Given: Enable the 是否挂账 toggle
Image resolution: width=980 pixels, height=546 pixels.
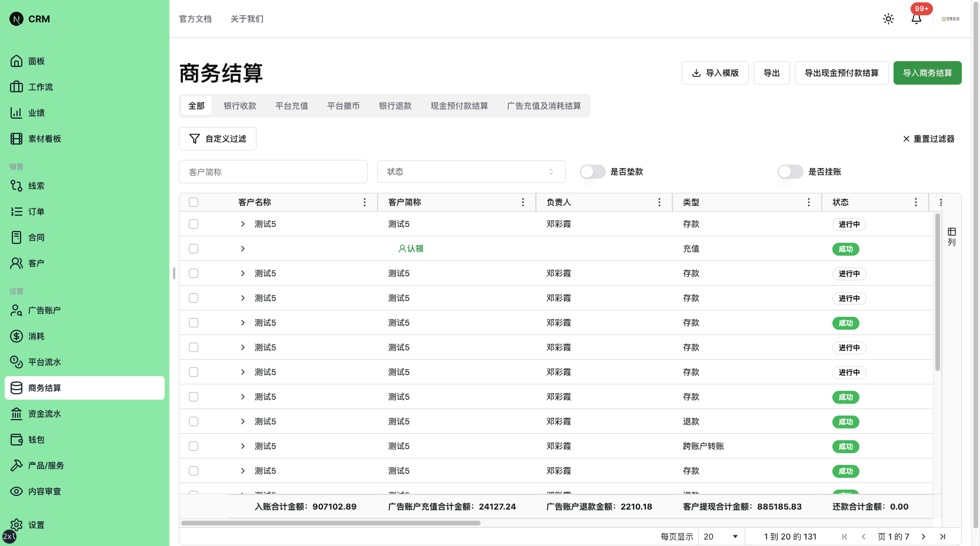Looking at the screenshot, I should coord(790,172).
